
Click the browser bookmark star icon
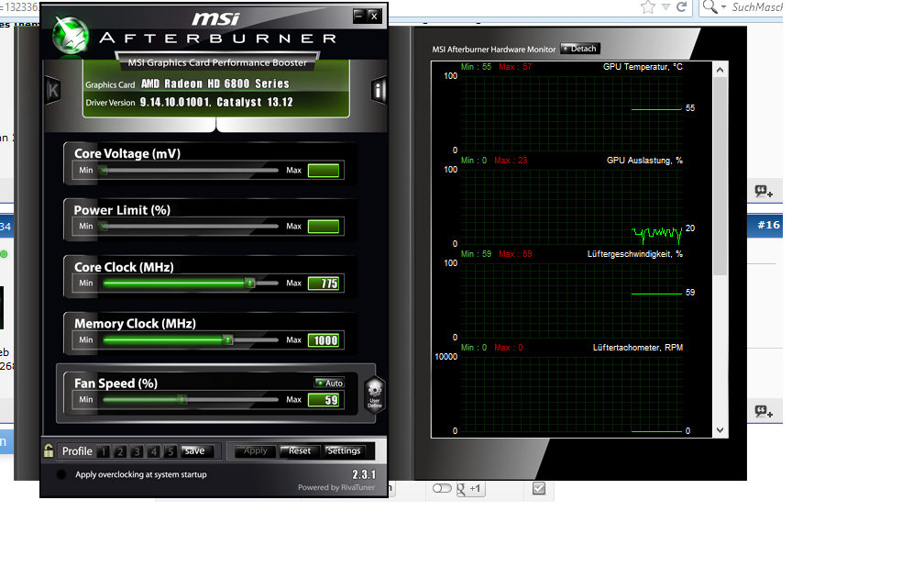pyautogui.click(x=647, y=7)
